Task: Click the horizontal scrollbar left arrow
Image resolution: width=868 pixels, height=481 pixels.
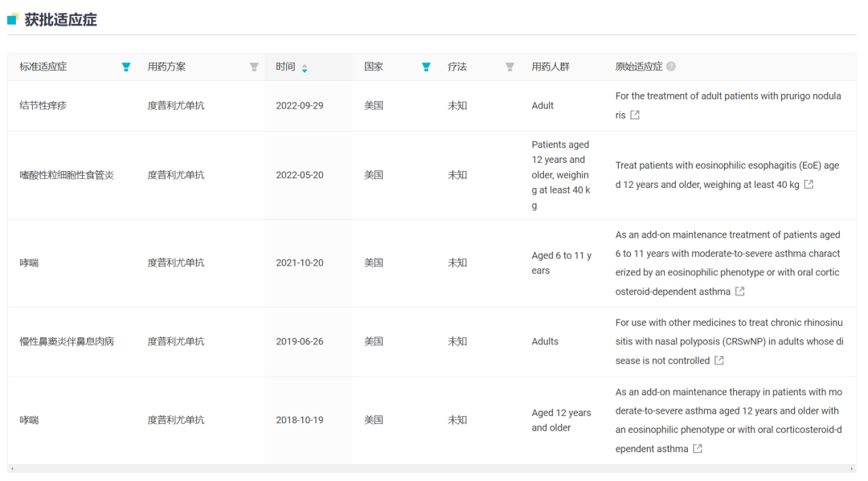Action: point(12,469)
